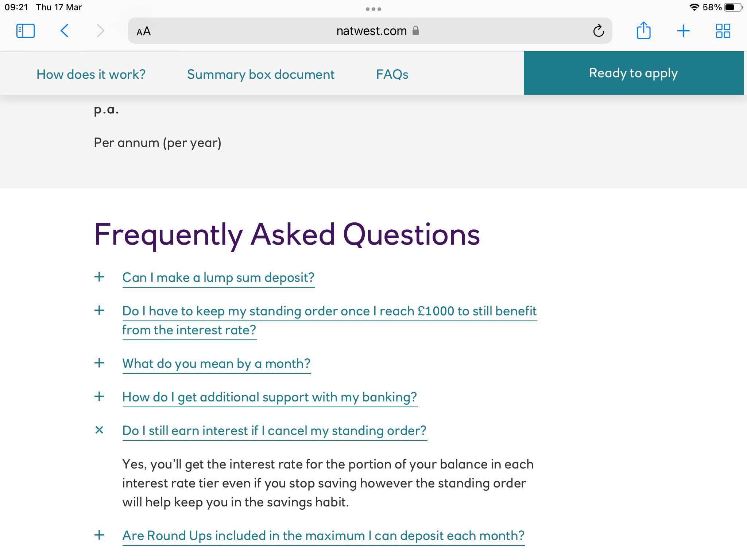This screenshot has width=747, height=560.
Task: Expand the additional banking support question
Action: pyautogui.click(x=99, y=397)
